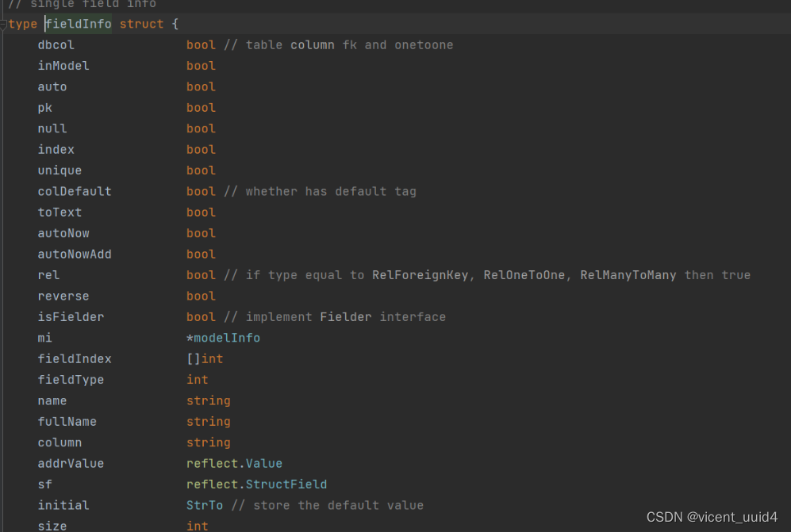Image resolution: width=791 pixels, height=532 pixels.
Task: Click 'RelForeignKey' in the rel comment
Action: [420, 275]
